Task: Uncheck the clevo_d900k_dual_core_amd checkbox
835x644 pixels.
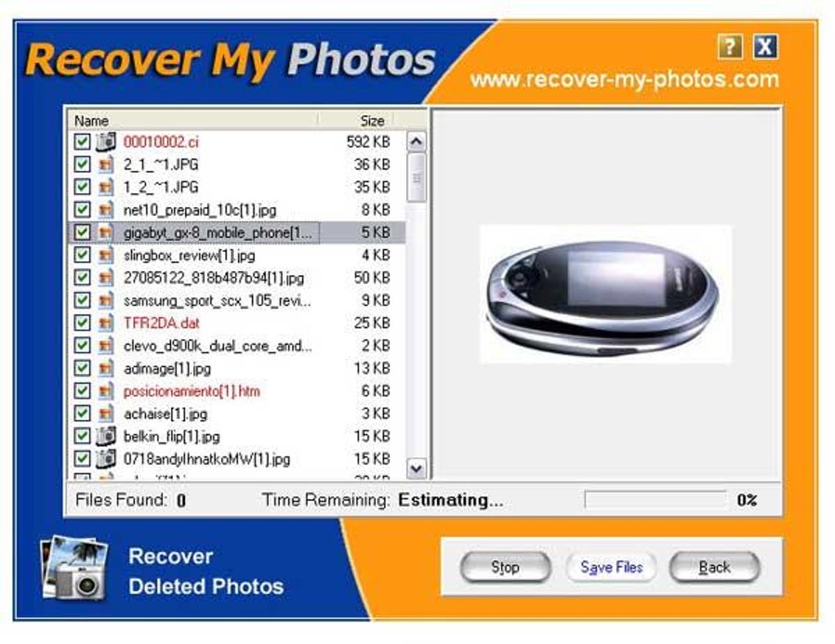Action: coord(82,345)
